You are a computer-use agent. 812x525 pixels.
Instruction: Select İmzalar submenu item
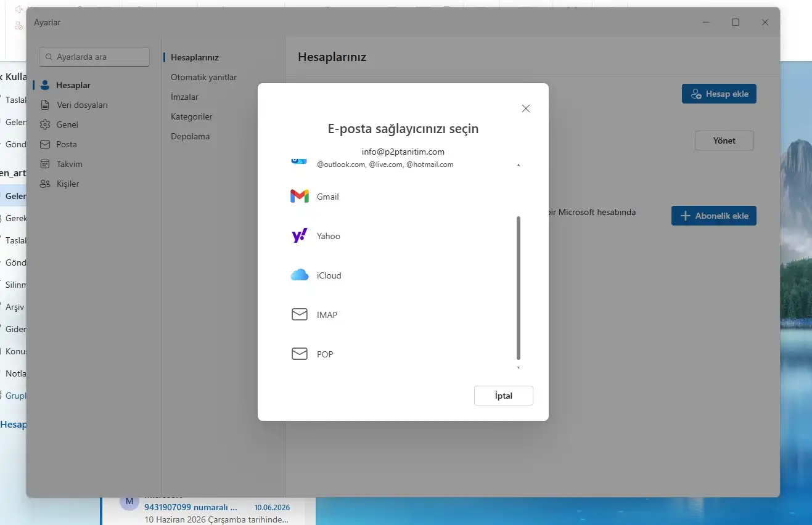[184, 97]
